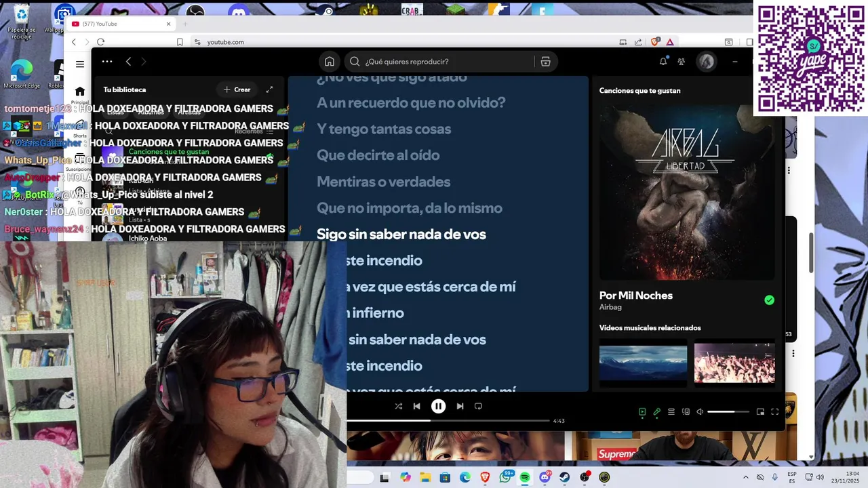868x488 pixels.
Task: Share the page from browser toolbar
Action: pos(638,42)
